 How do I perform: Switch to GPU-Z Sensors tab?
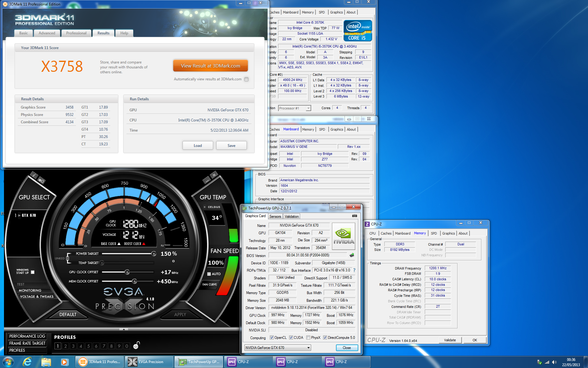point(275,217)
